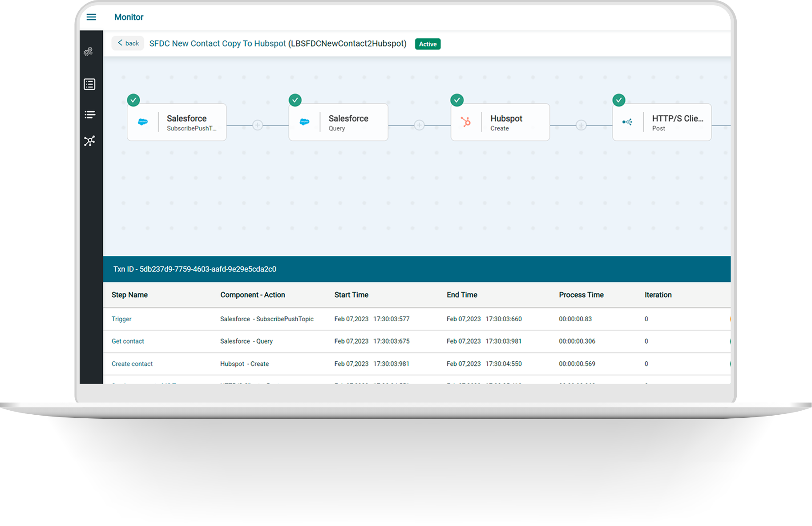Open the Trigger step link
Image resolution: width=812 pixels, height=526 pixels.
point(121,319)
